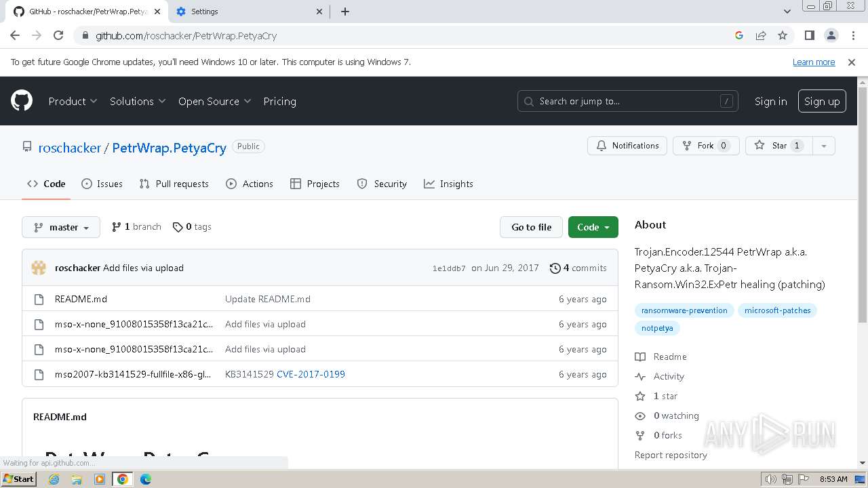
Task: Open the master branch dropdown
Action: 61,227
